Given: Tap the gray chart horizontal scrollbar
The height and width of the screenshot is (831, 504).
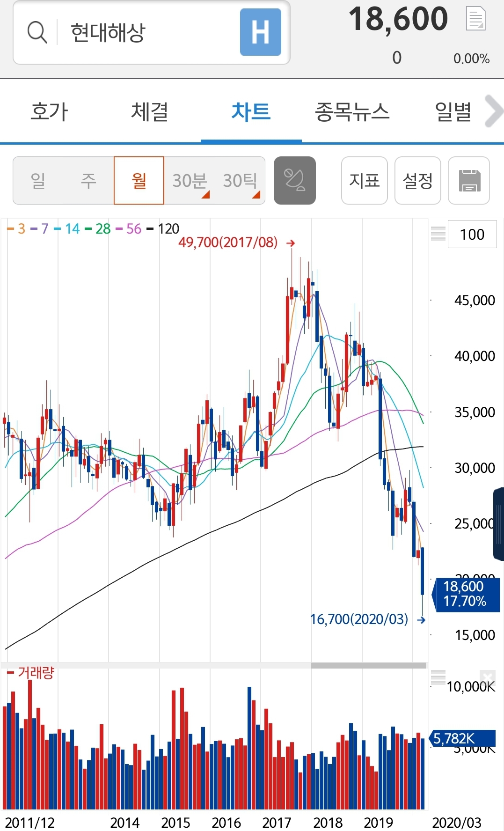Looking at the screenshot, I should coord(368,665).
